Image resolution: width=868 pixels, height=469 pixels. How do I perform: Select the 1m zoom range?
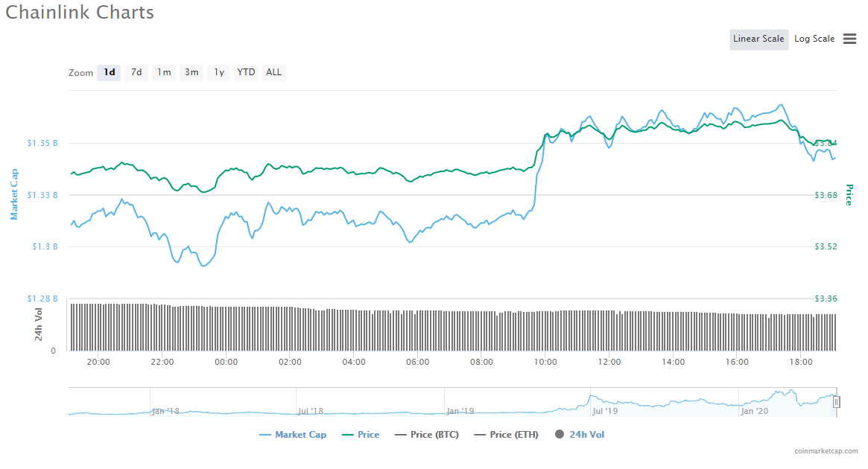coord(164,72)
